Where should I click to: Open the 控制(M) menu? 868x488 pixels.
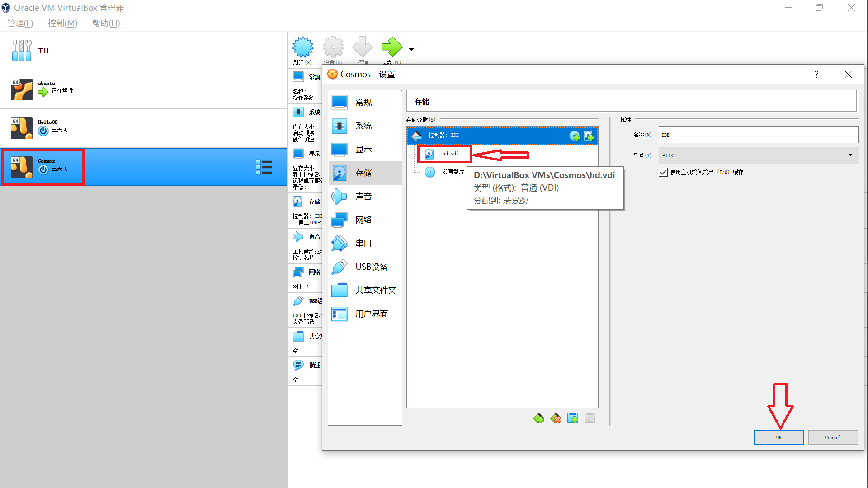[62, 23]
